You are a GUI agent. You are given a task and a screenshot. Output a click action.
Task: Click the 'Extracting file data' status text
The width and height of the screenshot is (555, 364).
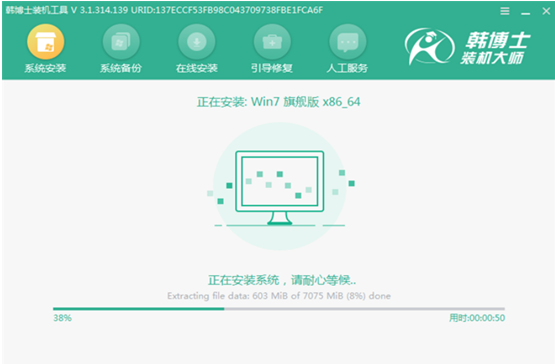click(279, 296)
